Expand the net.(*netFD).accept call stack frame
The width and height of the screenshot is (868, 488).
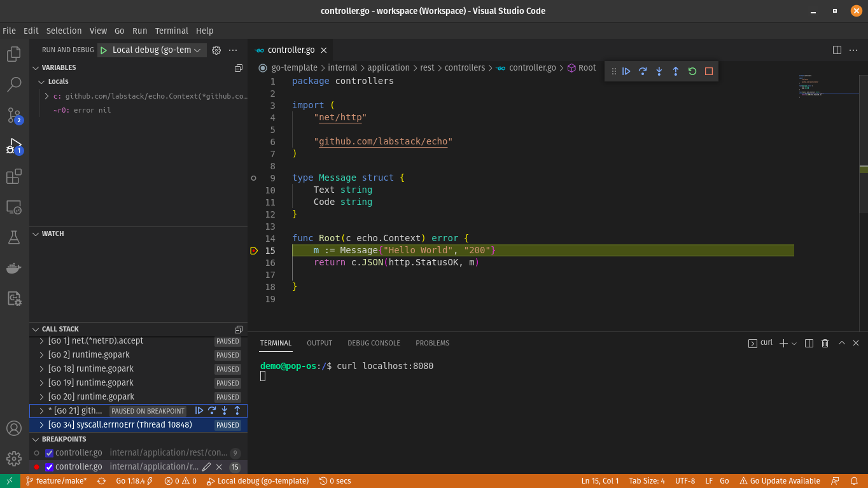tap(41, 341)
